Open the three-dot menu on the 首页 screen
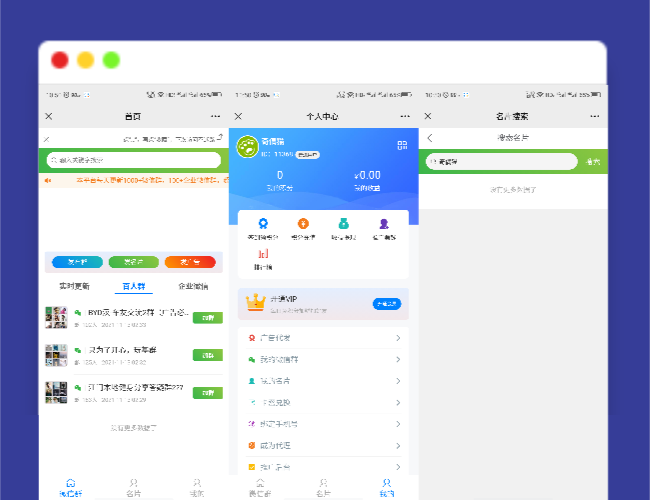Image resolution: width=650 pixels, height=500 pixels. coord(215,117)
